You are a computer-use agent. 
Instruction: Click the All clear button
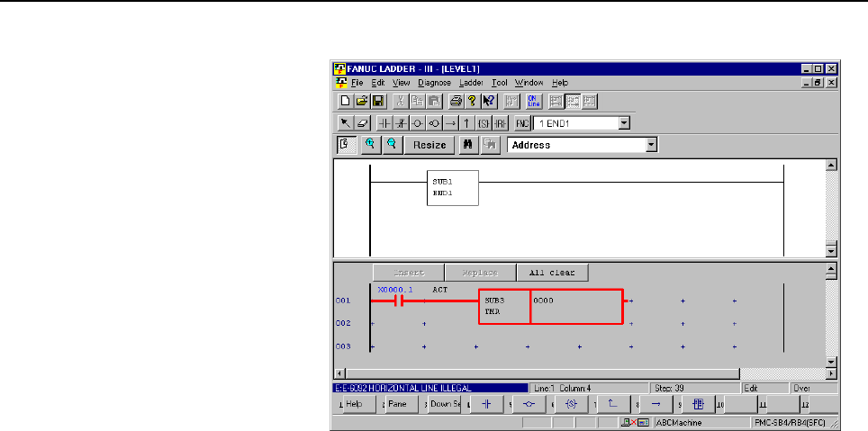(552, 273)
